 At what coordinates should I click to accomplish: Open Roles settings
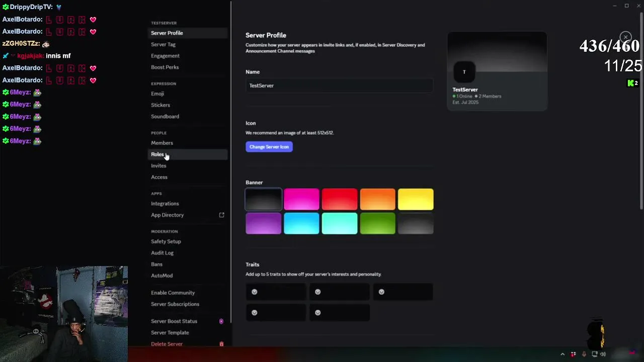point(189,154)
